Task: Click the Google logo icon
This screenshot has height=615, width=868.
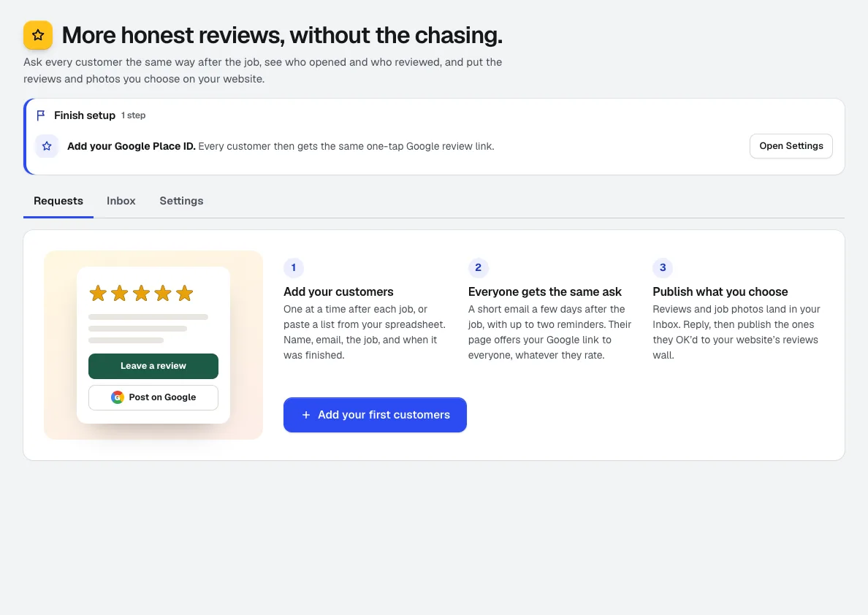Action: (x=118, y=397)
